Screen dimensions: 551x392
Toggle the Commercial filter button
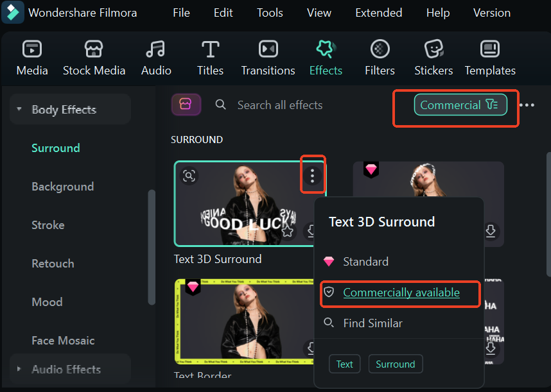460,105
